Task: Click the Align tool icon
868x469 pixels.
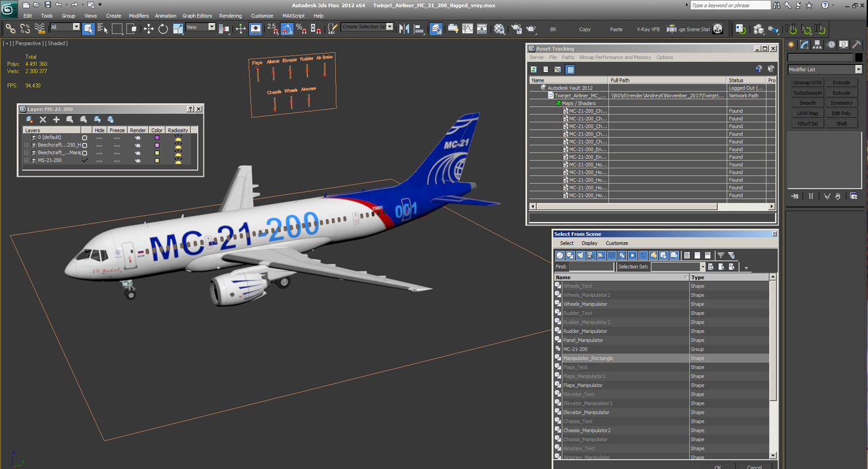Action: tap(419, 28)
